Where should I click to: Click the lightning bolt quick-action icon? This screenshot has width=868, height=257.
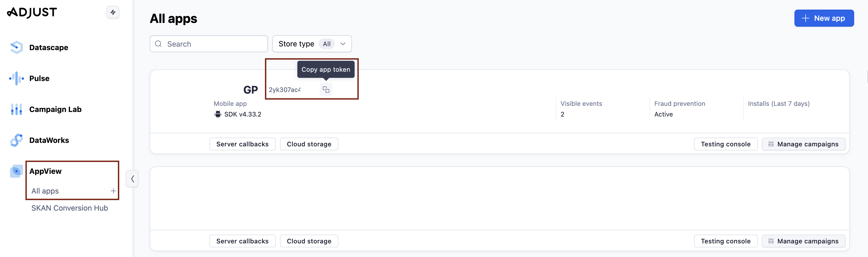pyautogui.click(x=113, y=13)
